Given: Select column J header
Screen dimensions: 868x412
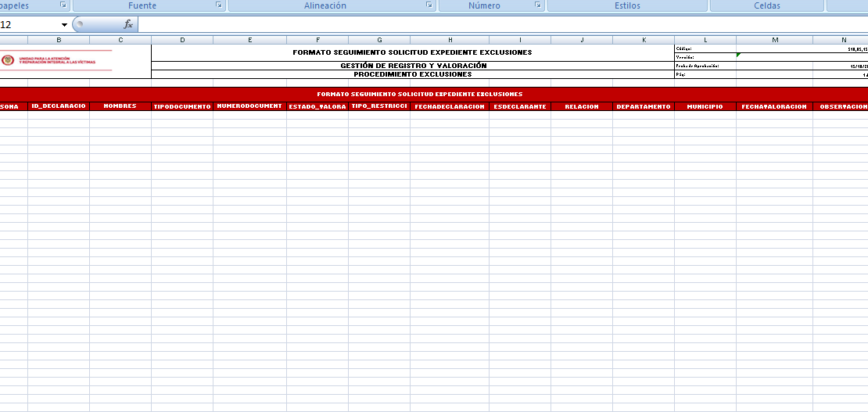Looking at the screenshot, I should tap(582, 40).
